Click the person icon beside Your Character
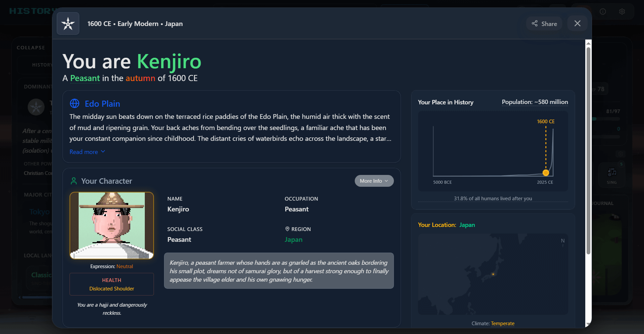Image resolution: width=644 pixels, height=334 pixels. tap(74, 181)
